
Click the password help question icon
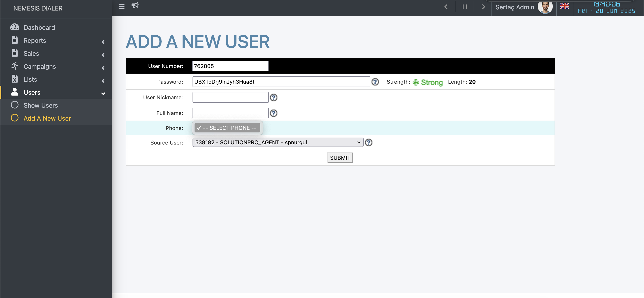pyautogui.click(x=375, y=82)
